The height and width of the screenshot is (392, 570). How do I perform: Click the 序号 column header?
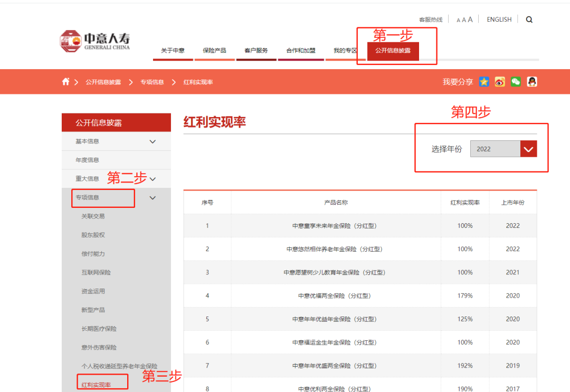pyautogui.click(x=207, y=203)
